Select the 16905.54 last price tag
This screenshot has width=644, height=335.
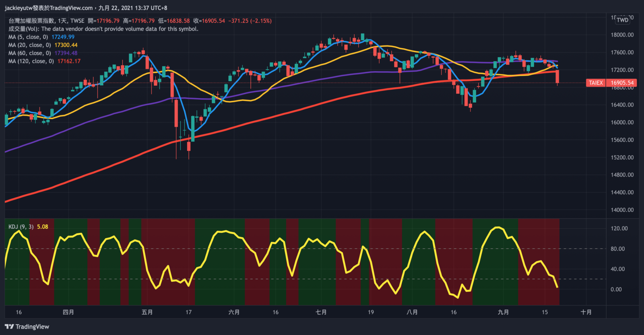coord(622,83)
